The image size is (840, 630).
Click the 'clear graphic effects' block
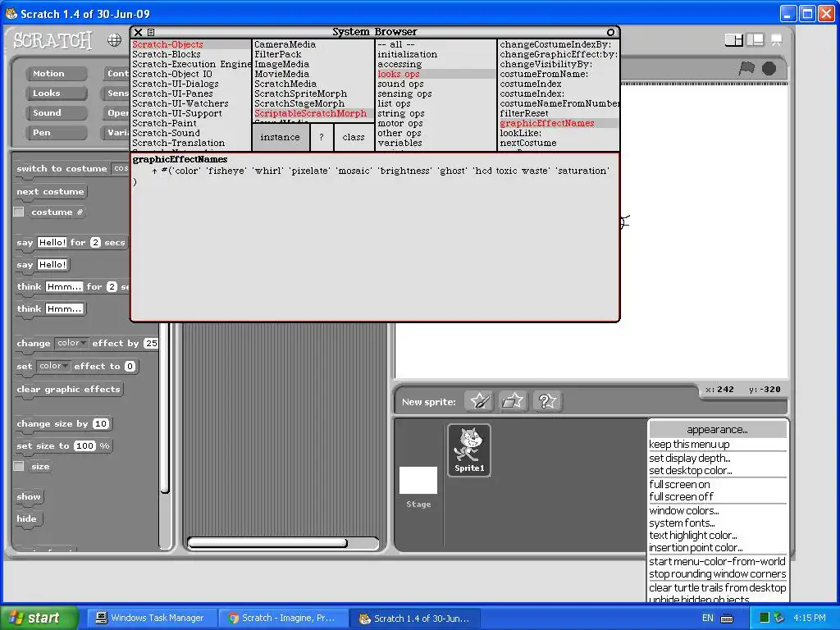point(69,390)
